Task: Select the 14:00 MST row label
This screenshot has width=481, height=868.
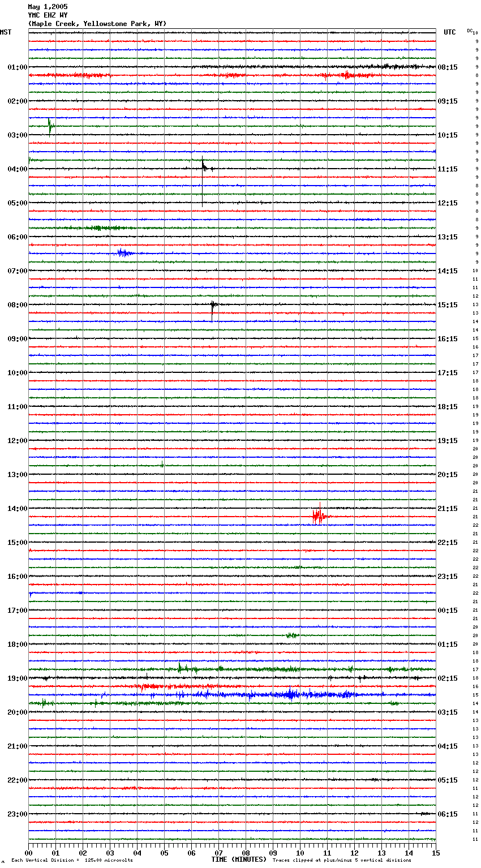Action: coord(18,509)
